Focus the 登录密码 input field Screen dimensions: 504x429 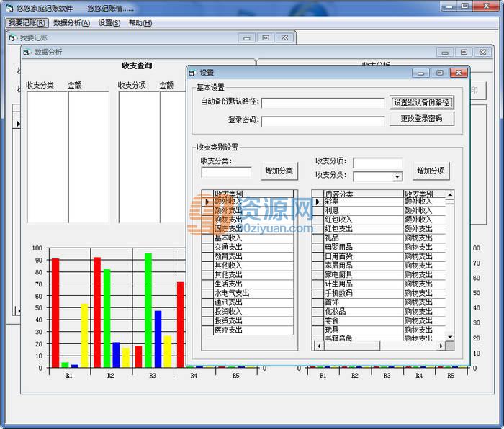pyautogui.click(x=323, y=121)
